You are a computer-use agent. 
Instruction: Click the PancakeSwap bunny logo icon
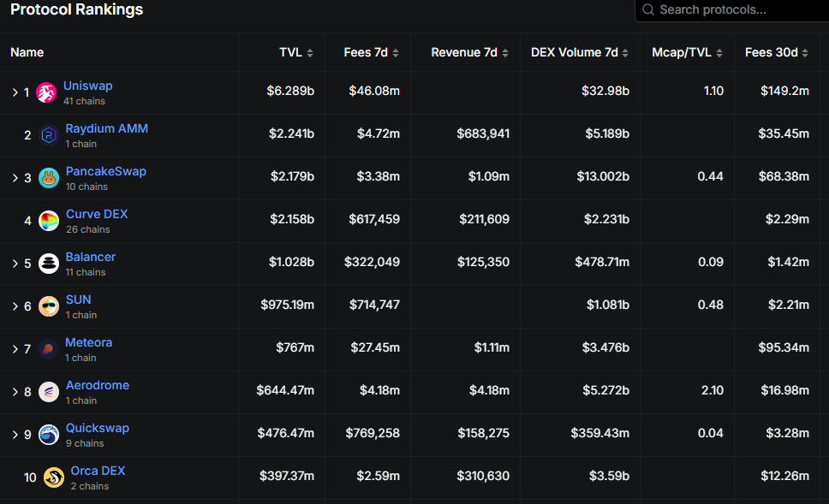coord(49,178)
